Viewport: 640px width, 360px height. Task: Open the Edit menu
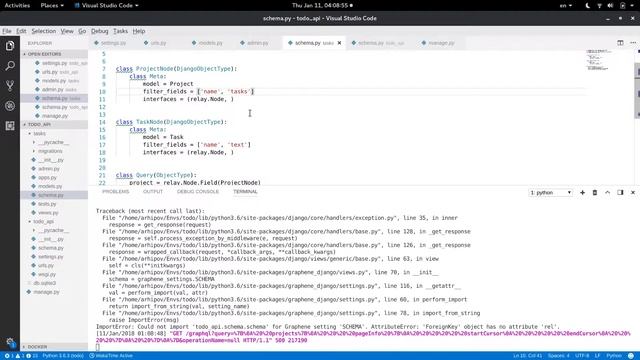pos(21,31)
